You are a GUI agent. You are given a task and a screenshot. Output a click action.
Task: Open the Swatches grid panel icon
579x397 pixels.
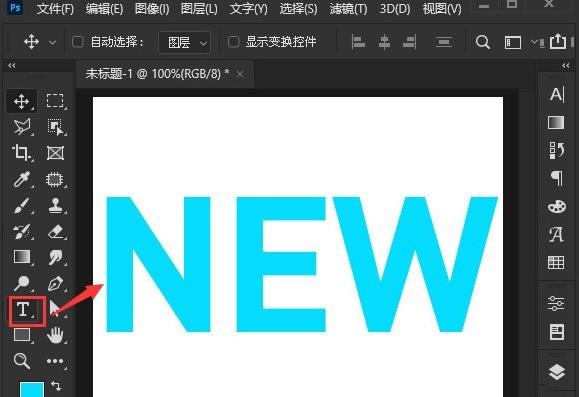[x=556, y=262]
